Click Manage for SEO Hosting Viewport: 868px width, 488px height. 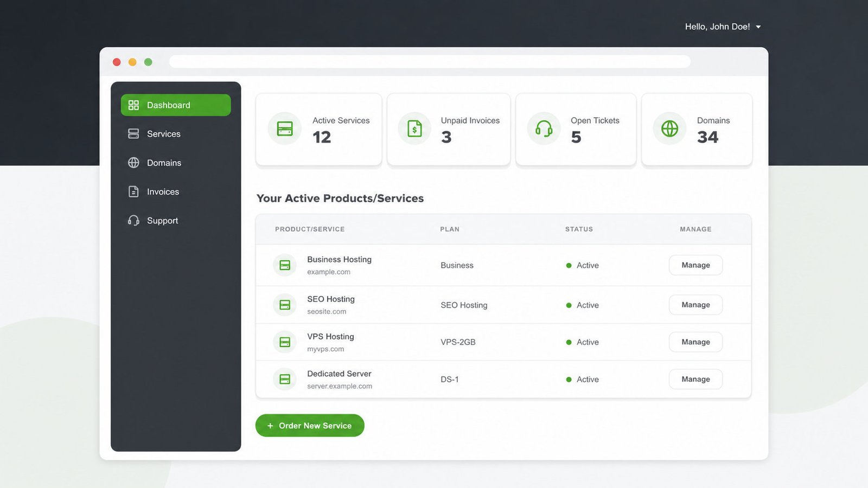pyautogui.click(x=695, y=305)
